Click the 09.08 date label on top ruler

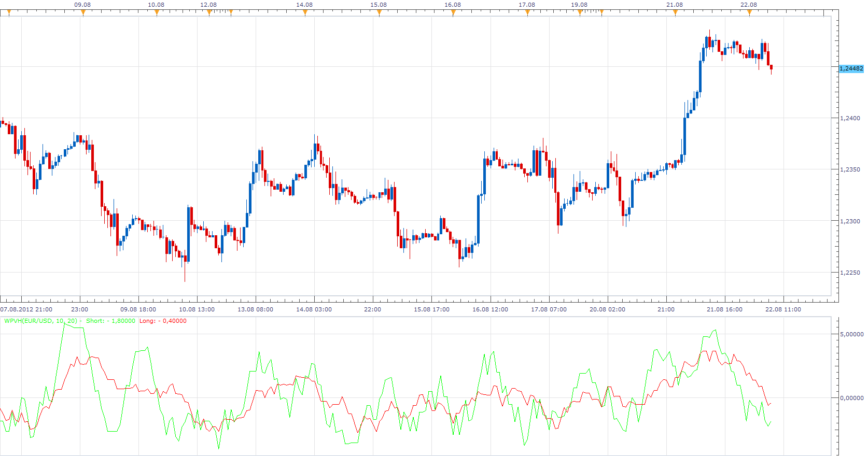pos(82,5)
